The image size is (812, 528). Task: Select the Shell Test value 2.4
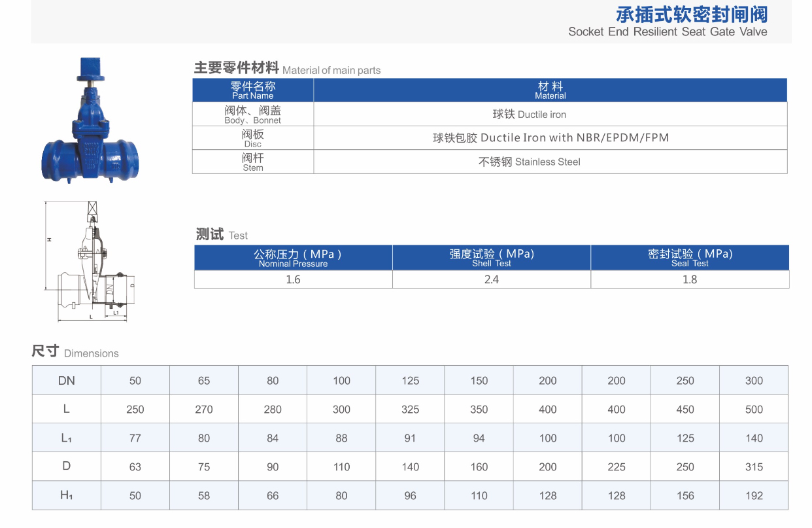click(x=491, y=279)
